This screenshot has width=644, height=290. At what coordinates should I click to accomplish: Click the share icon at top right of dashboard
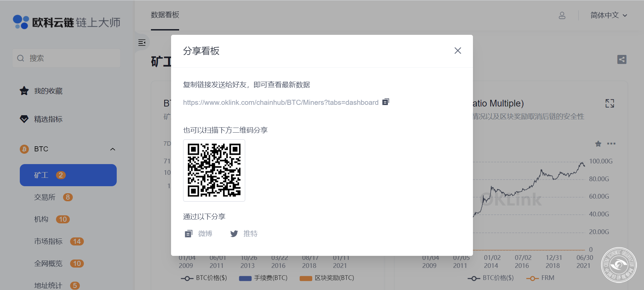pos(622,60)
